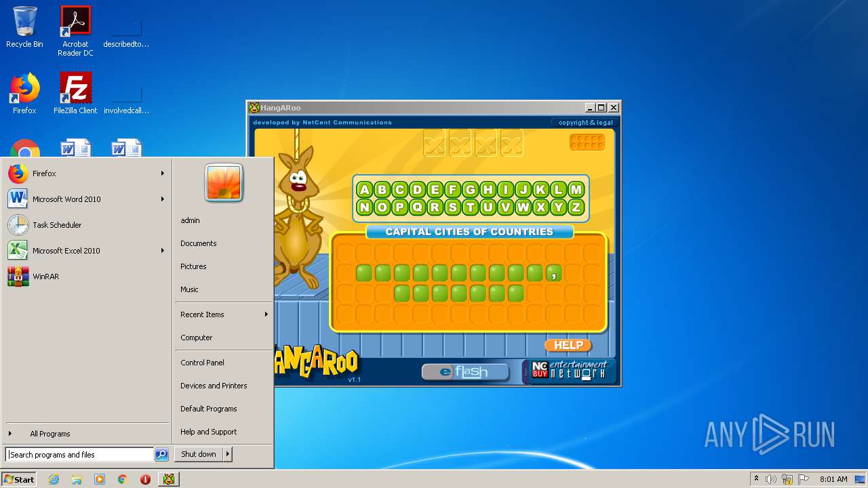
Task: Open NC Buy entertainment network banner
Action: pyautogui.click(x=568, y=371)
